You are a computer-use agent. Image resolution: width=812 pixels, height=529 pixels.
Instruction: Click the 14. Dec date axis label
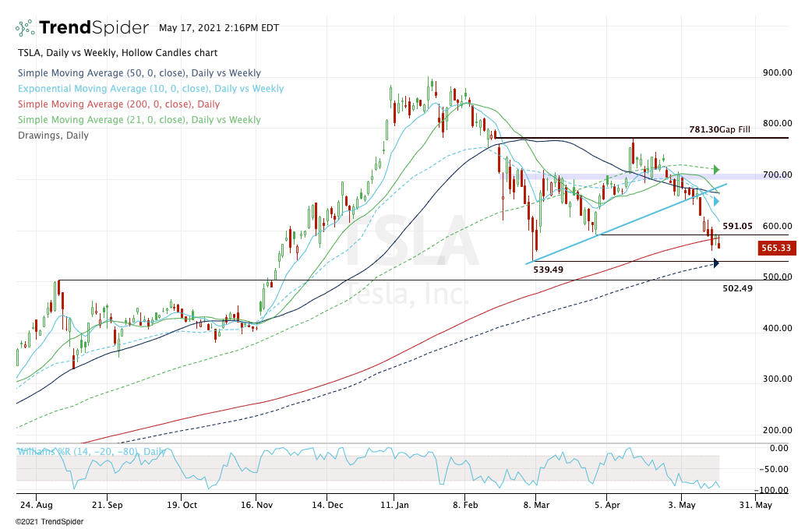tap(327, 505)
